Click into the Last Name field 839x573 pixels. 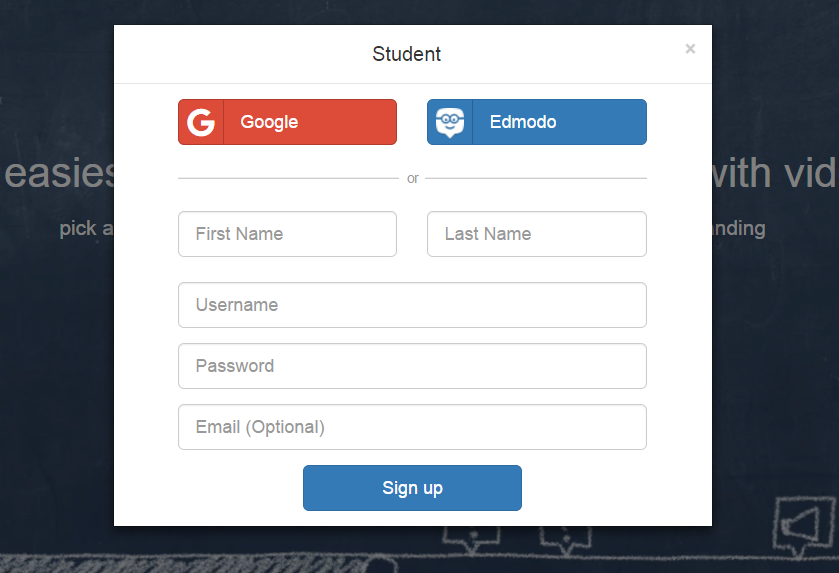click(x=536, y=234)
